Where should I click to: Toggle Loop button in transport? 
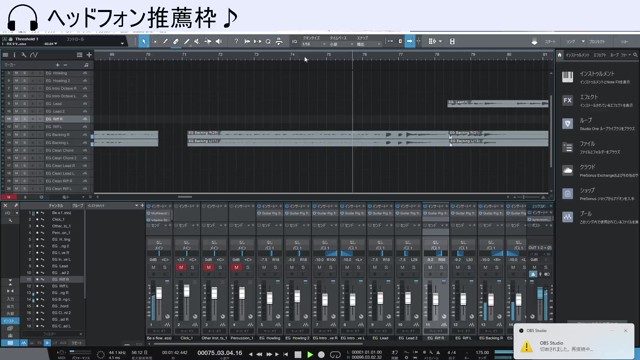coord(335,355)
